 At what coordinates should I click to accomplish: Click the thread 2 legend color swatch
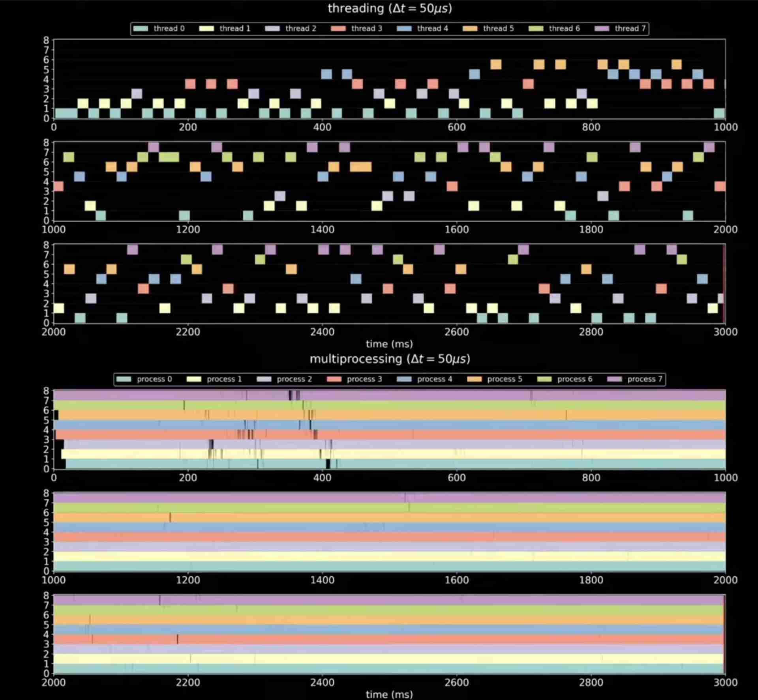(272, 28)
